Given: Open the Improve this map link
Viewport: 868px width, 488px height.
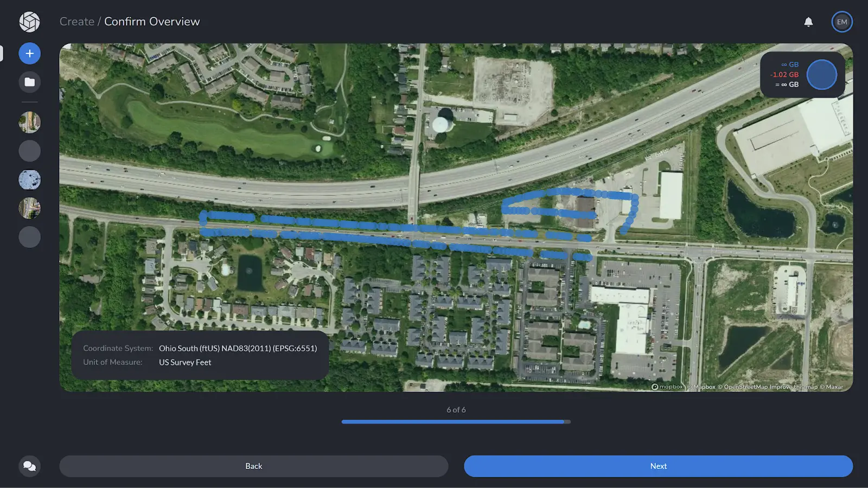Looking at the screenshot, I should tap(794, 387).
